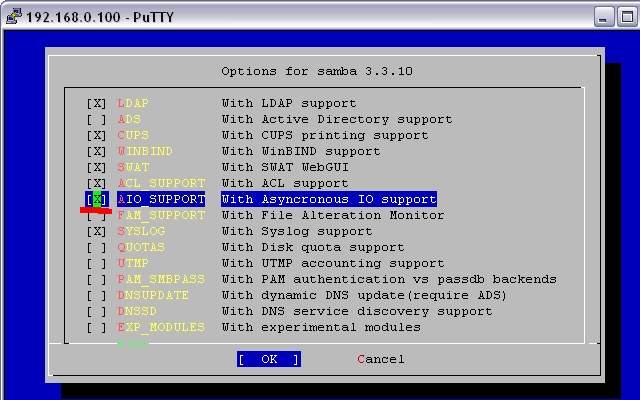Select the EXP_MODULES option name
This screenshot has height=400, width=640.
[161, 327]
